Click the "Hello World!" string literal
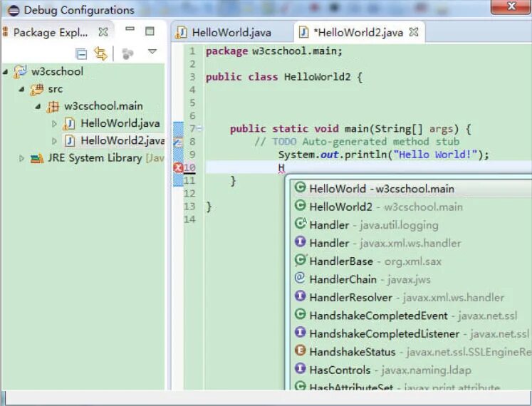 pyautogui.click(x=435, y=155)
